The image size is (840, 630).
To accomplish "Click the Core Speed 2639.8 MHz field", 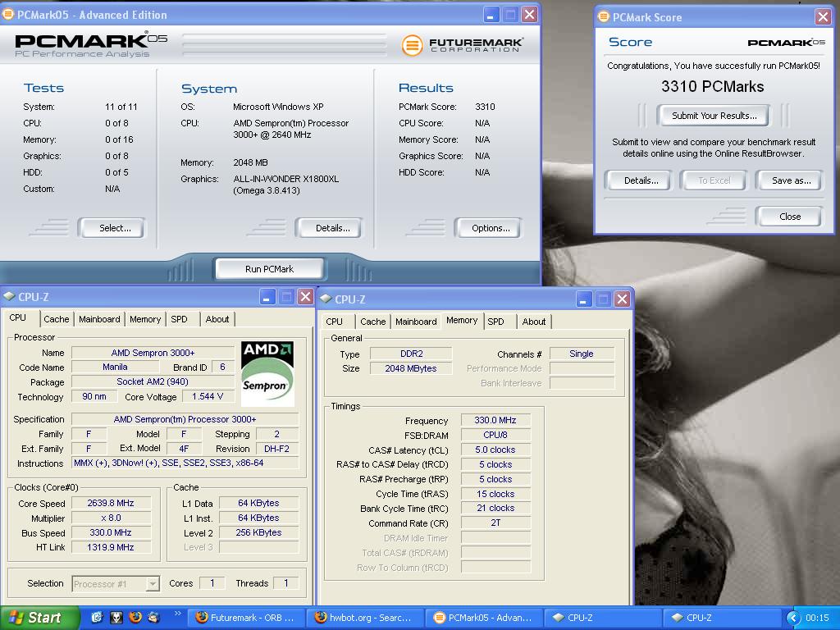I will pos(111,503).
